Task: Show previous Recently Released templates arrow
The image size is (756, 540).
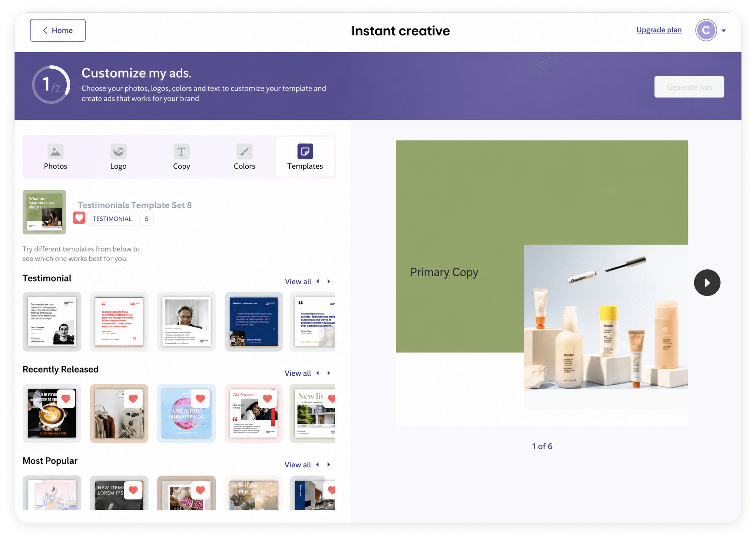Action: point(317,373)
